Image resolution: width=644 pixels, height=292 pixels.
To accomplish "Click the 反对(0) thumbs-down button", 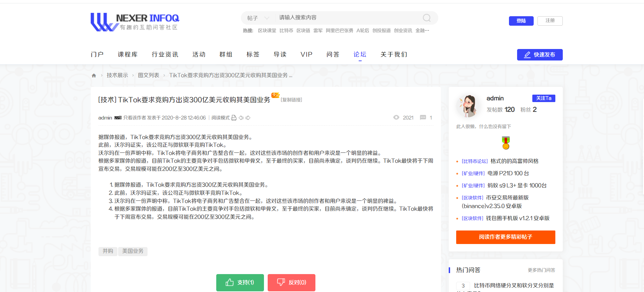I will coord(291,283).
